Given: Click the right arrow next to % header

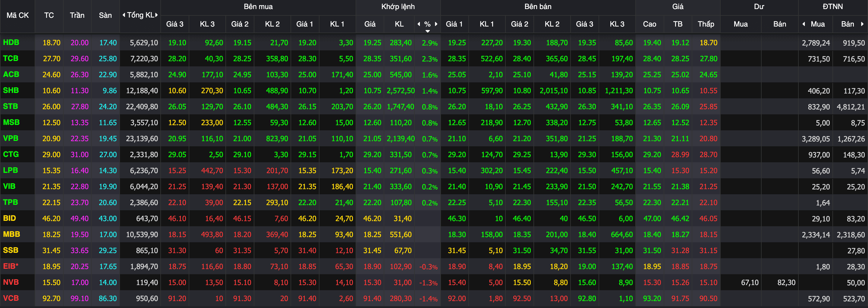Looking at the screenshot, I should click(x=436, y=24).
